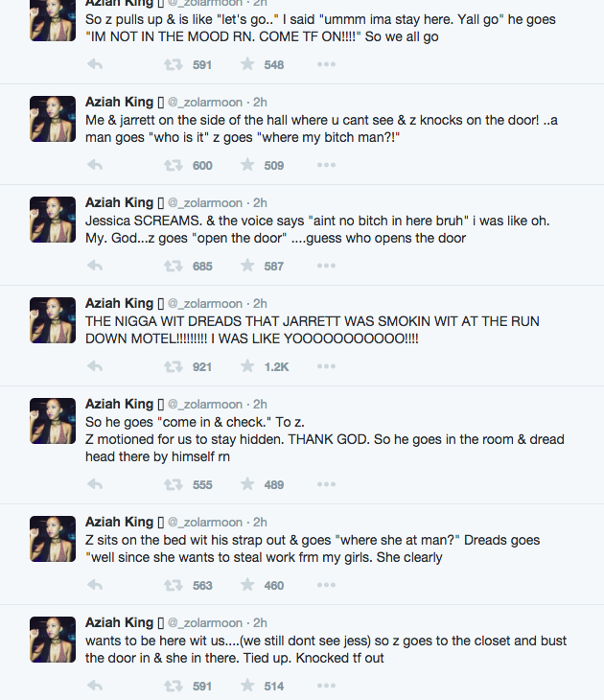Click reply arrow under "Me & jarrett" tweet

tap(95, 166)
